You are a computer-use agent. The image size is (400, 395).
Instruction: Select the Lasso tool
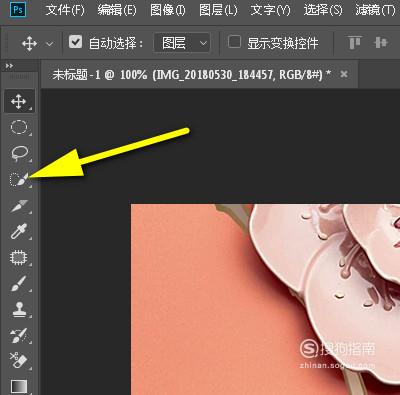pos(19,153)
